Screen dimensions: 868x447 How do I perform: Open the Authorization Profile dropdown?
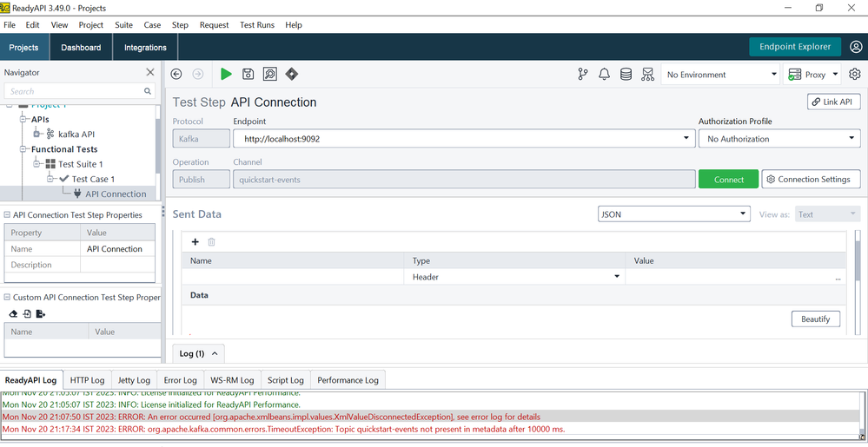point(779,139)
